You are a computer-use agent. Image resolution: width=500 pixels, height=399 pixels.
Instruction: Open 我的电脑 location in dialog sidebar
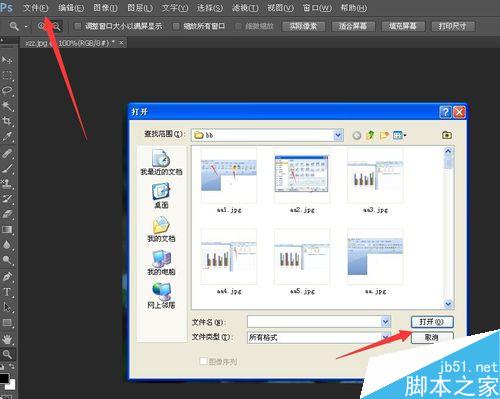(161, 263)
